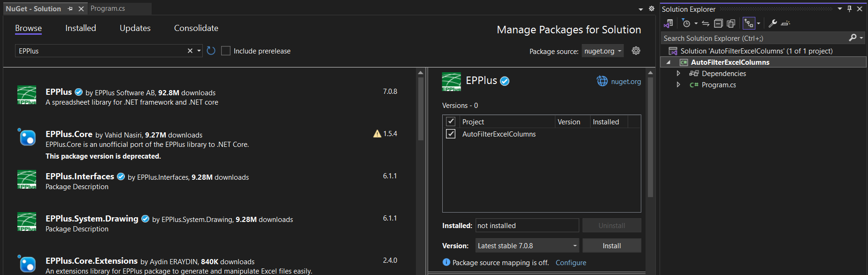Toggle the select-all Project header checkbox

pos(451,122)
